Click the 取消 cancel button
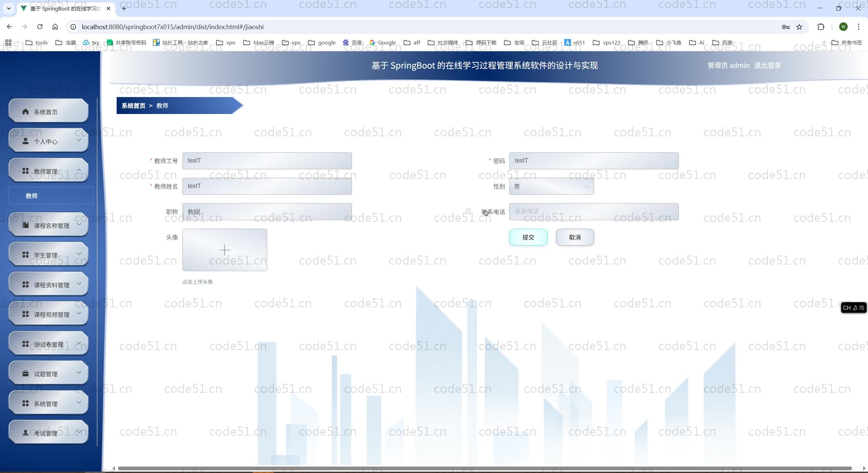The width and height of the screenshot is (868, 473). [x=575, y=237]
